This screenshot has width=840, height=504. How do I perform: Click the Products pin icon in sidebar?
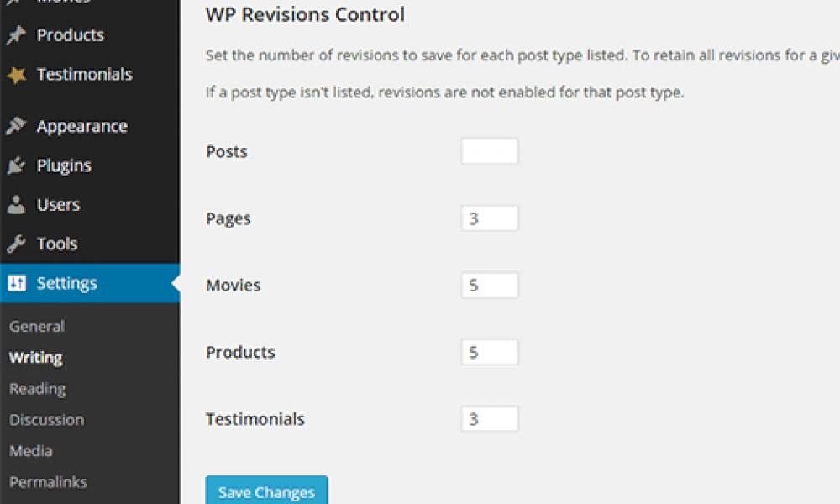coord(16,35)
